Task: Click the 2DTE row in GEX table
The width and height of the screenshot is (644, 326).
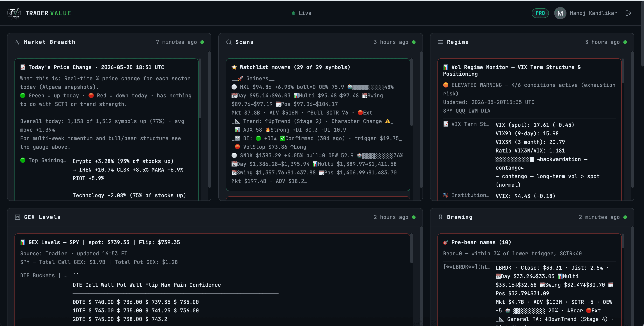Action: tap(120, 319)
